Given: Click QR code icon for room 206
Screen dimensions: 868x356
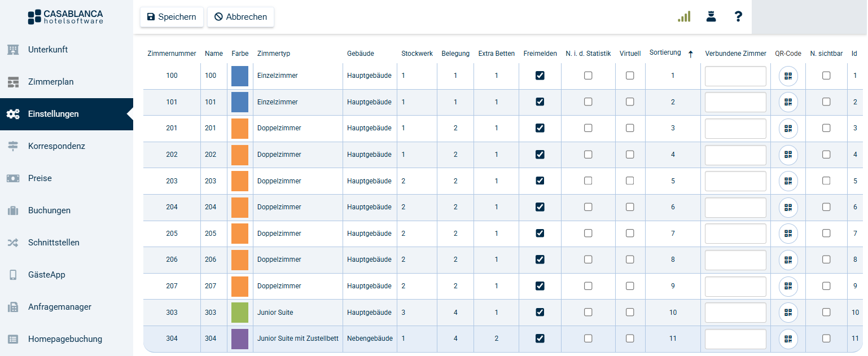Looking at the screenshot, I should [x=788, y=260].
